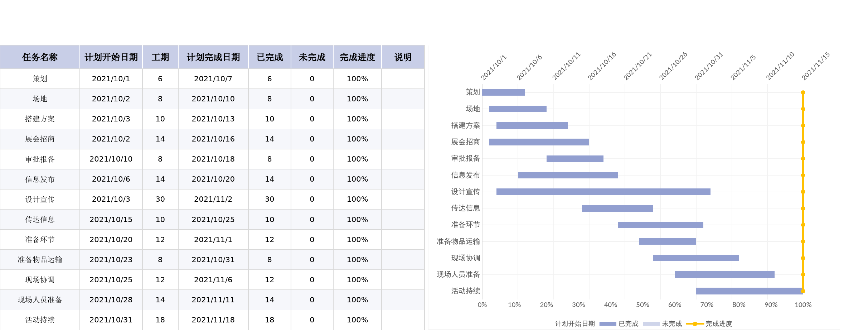Select end date 2021/10/16 cell
The height and width of the screenshot is (331, 868).
pyautogui.click(x=213, y=139)
